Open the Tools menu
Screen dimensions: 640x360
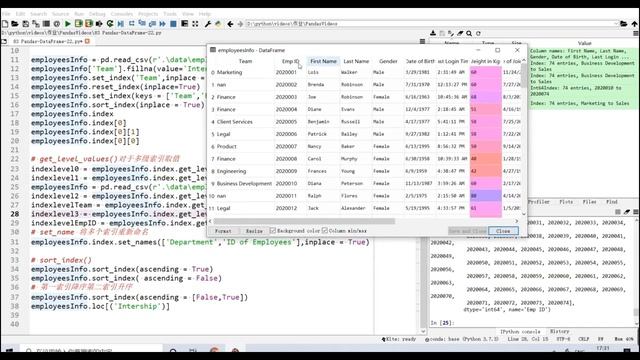tap(170, 14)
